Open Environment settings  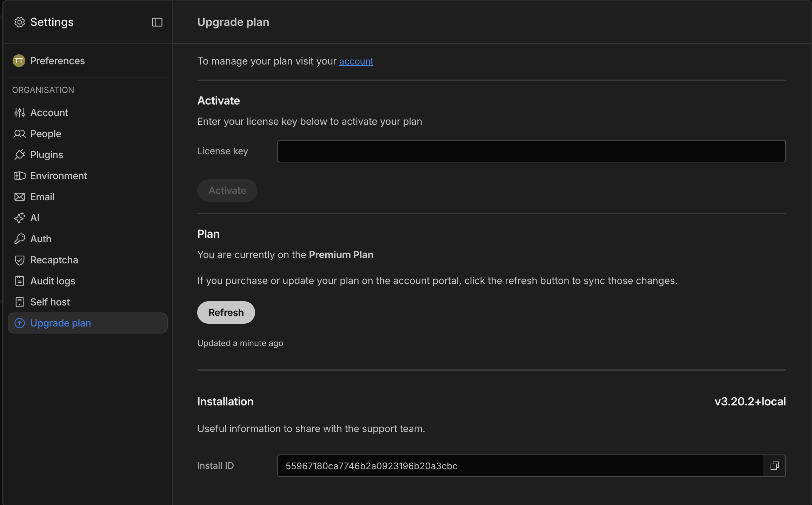59,176
